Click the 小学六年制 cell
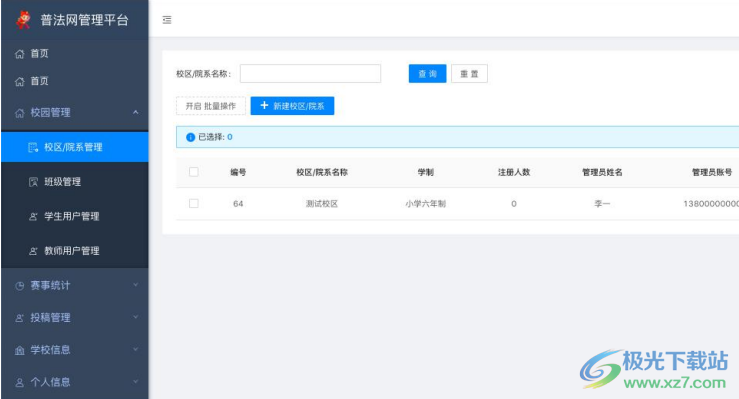The image size is (739, 399). coord(426,204)
